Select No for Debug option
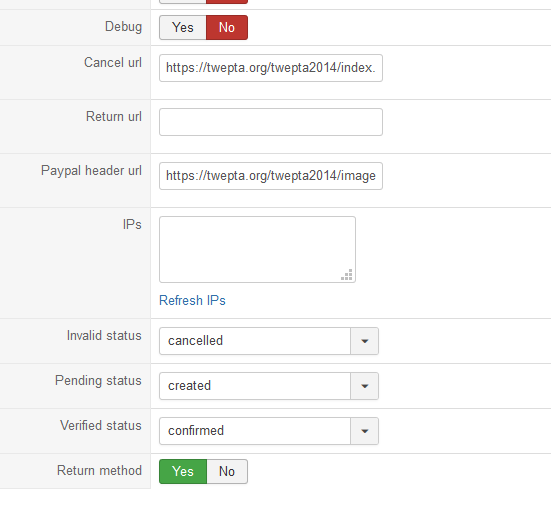The height and width of the screenshot is (520, 551). 227,27
